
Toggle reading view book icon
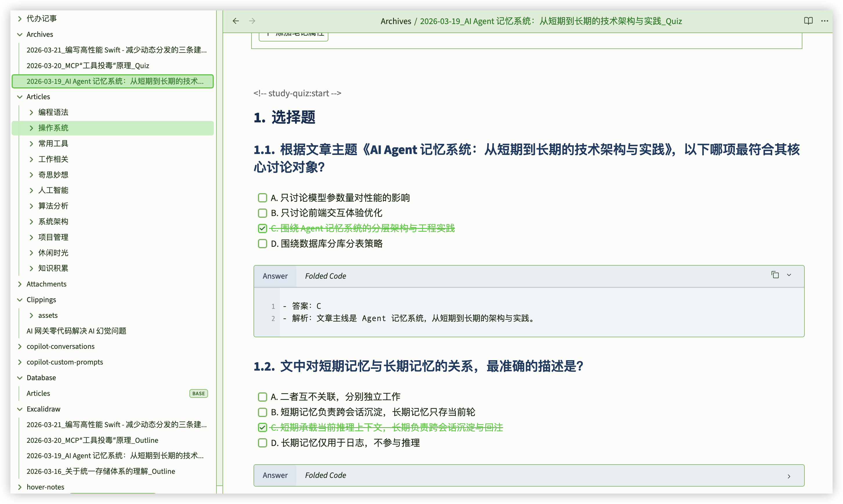click(808, 21)
